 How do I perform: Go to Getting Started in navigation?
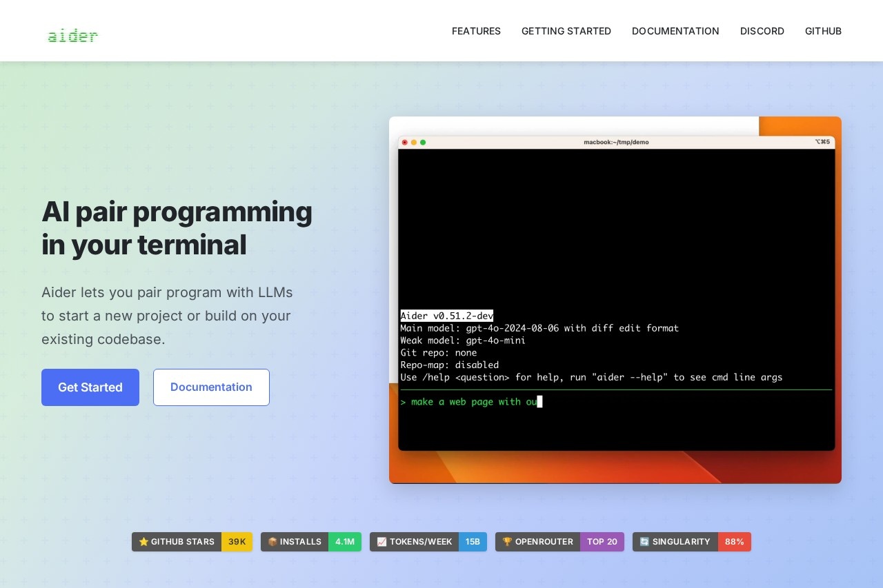point(566,31)
